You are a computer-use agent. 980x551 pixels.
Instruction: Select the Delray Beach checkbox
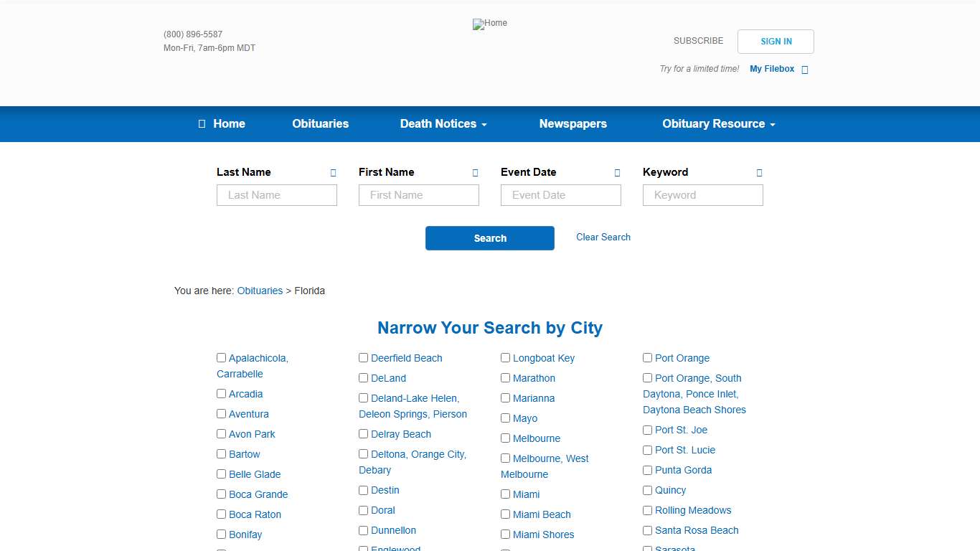click(x=364, y=434)
